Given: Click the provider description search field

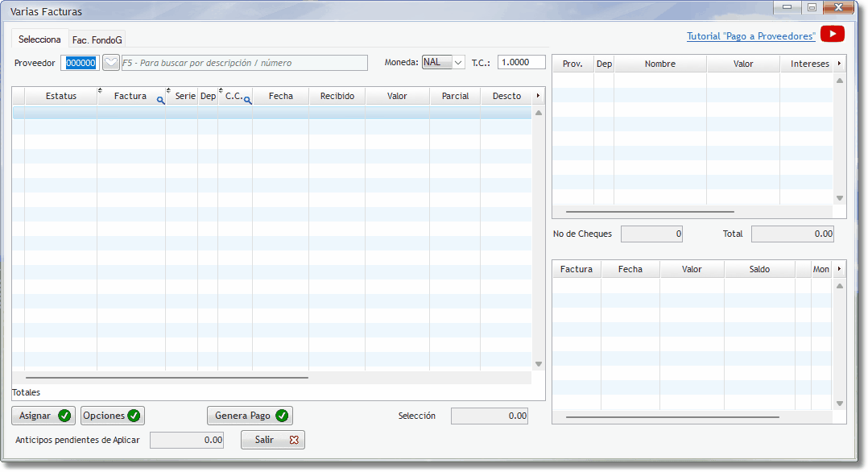Looking at the screenshot, I should click(244, 63).
